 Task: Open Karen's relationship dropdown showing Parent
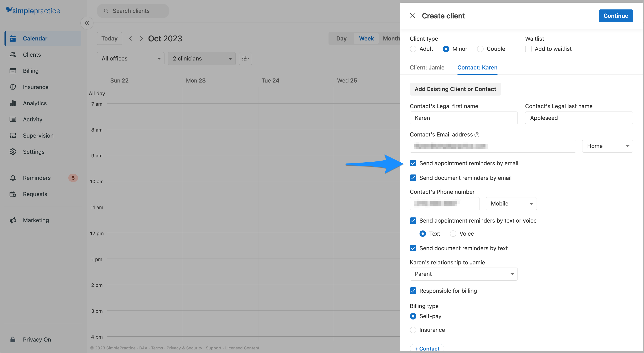tap(464, 274)
